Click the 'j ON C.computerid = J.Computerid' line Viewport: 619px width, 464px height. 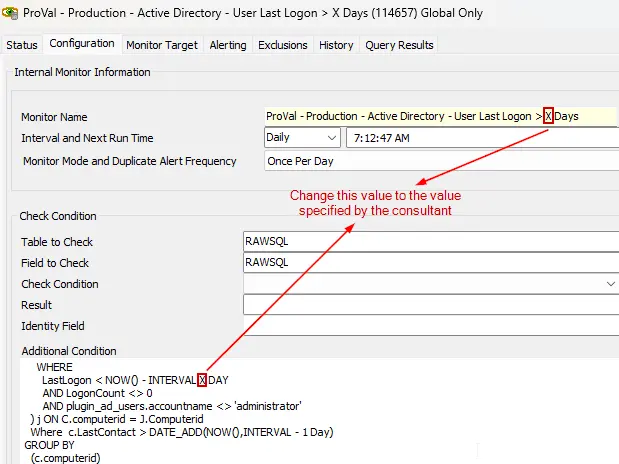point(117,419)
